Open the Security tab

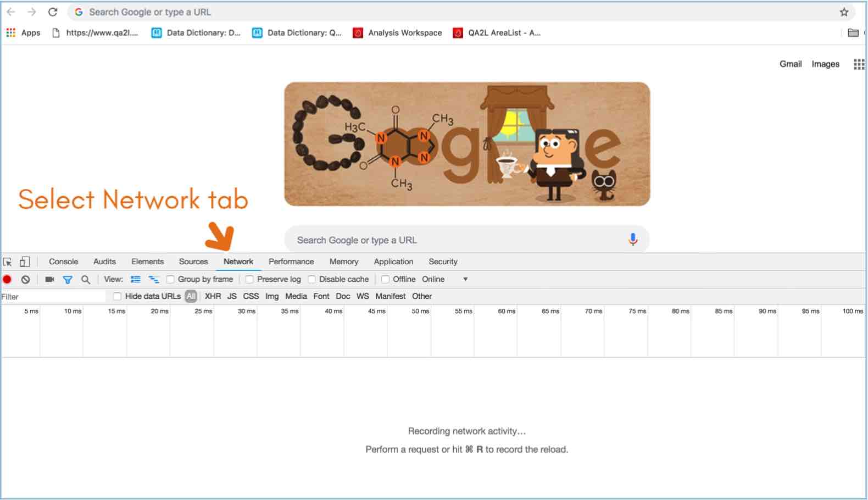(443, 262)
